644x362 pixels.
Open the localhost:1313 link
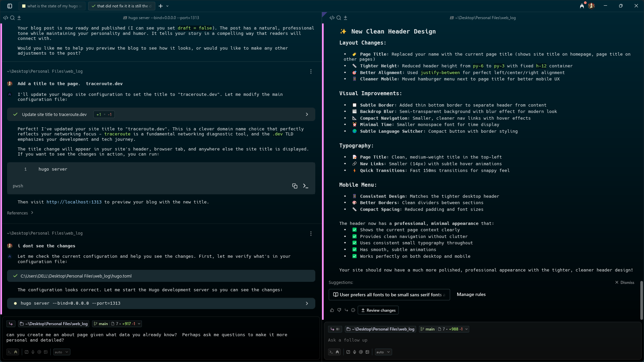point(74,202)
